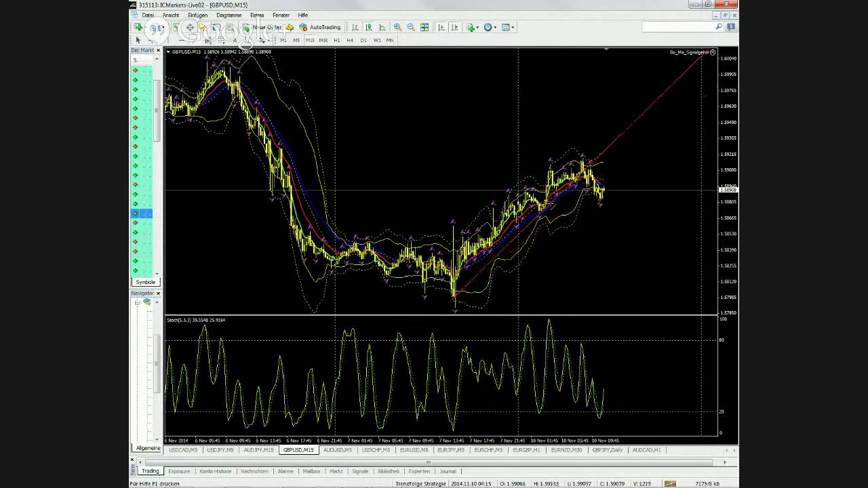
Task: Select the arrow cursor tool
Action: 138,40
